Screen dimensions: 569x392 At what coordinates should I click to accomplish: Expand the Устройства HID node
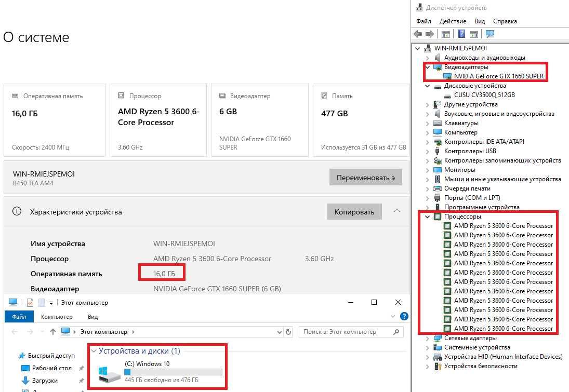coord(428,357)
